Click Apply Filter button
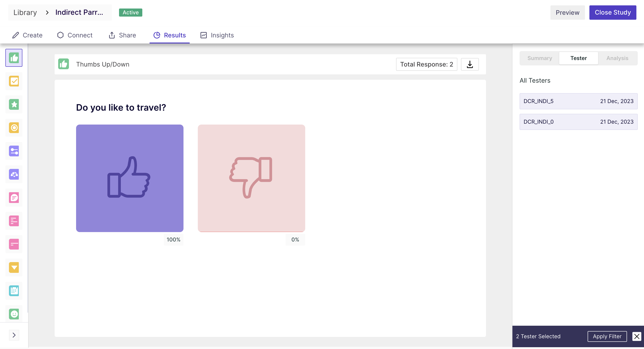The width and height of the screenshot is (644, 349). (607, 336)
